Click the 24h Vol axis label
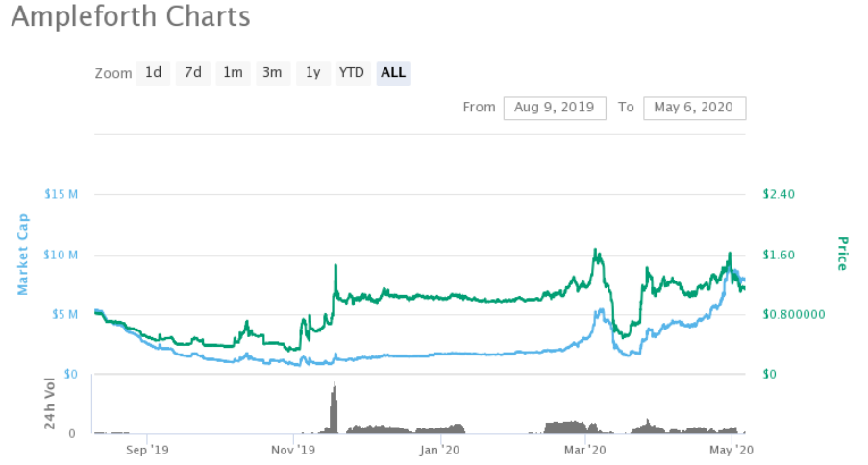Screen dimensions: 868x465 click(50, 404)
